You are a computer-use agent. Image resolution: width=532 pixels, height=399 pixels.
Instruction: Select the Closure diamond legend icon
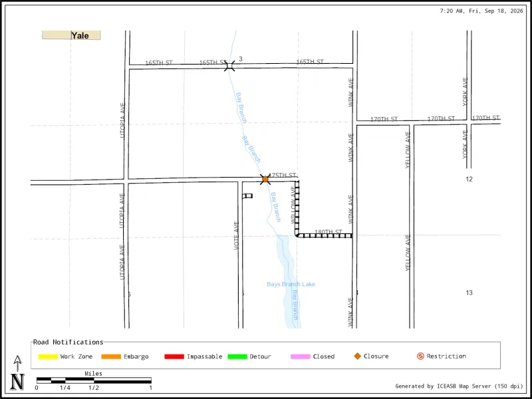(357, 356)
